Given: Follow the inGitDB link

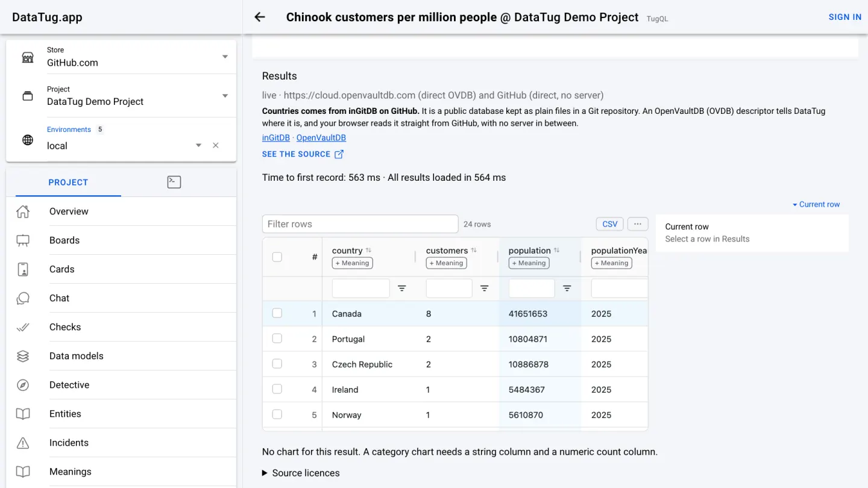Looking at the screenshot, I should point(276,137).
